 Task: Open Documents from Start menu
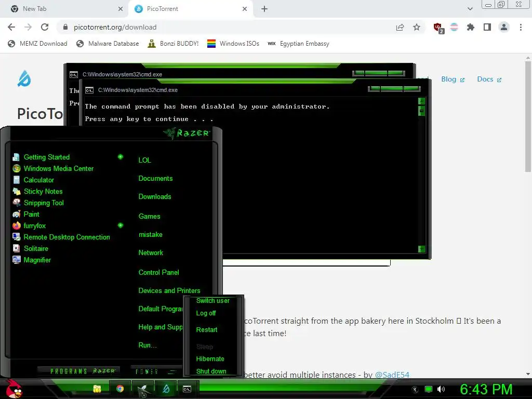pos(155,179)
